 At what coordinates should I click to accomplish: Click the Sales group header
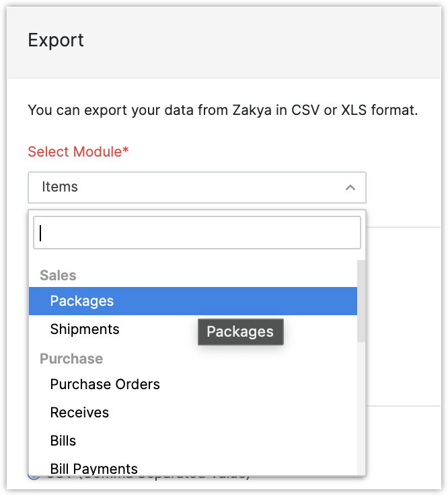click(58, 276)
